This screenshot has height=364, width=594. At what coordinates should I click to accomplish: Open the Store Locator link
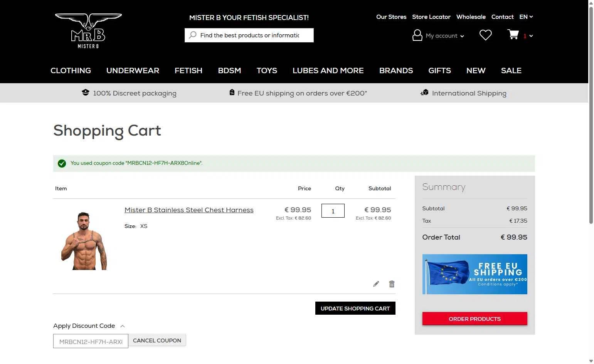pyautogui.click(x=431, y=17)
